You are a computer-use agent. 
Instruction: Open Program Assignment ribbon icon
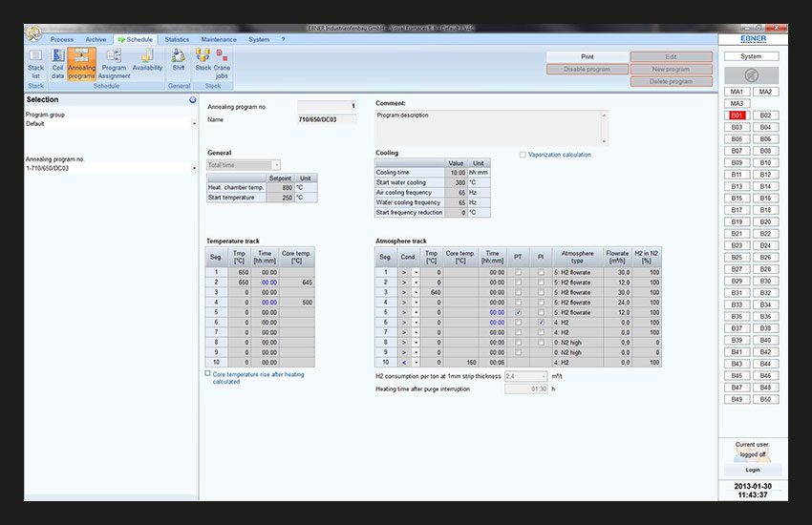click(114, 64)
